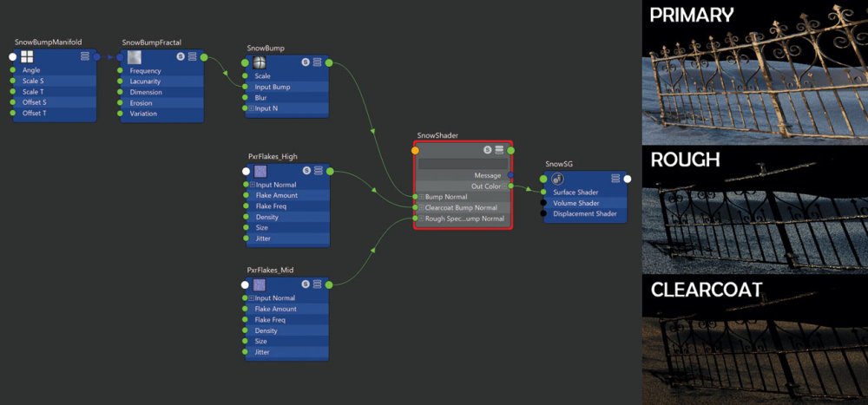Click the view mode icon on PxrFlakes_High
The height and width of the screenshot is (405, 868).
[x=319, y=170]
